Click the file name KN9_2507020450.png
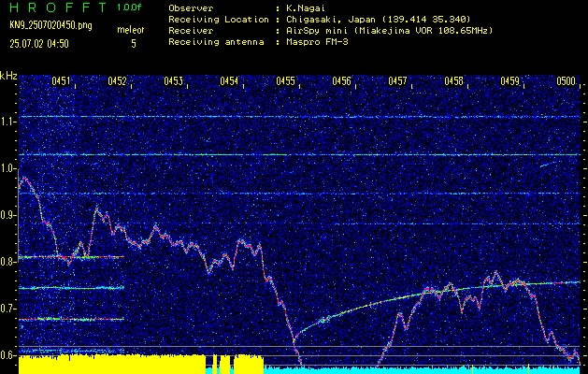 [50, 25]
